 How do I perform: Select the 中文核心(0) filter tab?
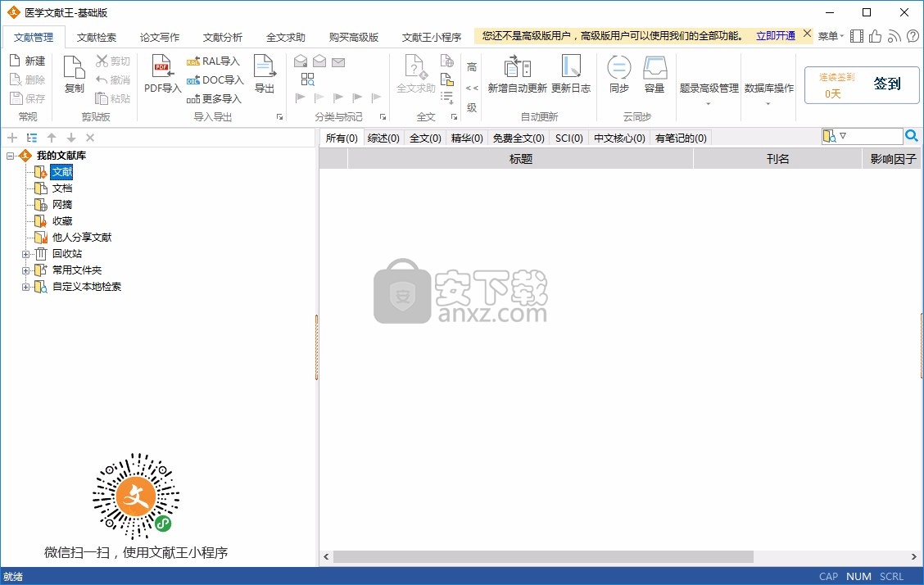(x=619, y=138)
